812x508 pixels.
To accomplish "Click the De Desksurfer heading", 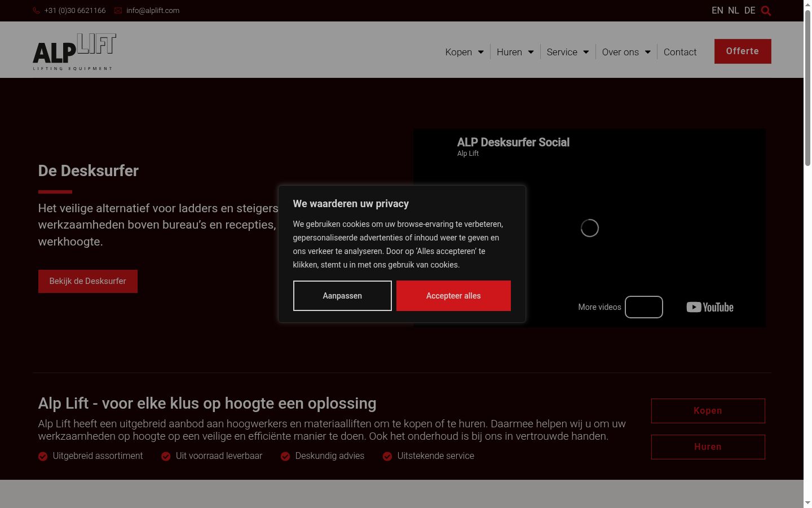I will coord(89,171).
